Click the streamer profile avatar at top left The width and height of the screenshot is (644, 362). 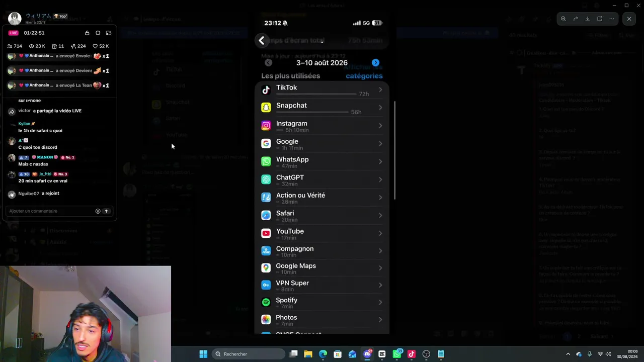15,19
